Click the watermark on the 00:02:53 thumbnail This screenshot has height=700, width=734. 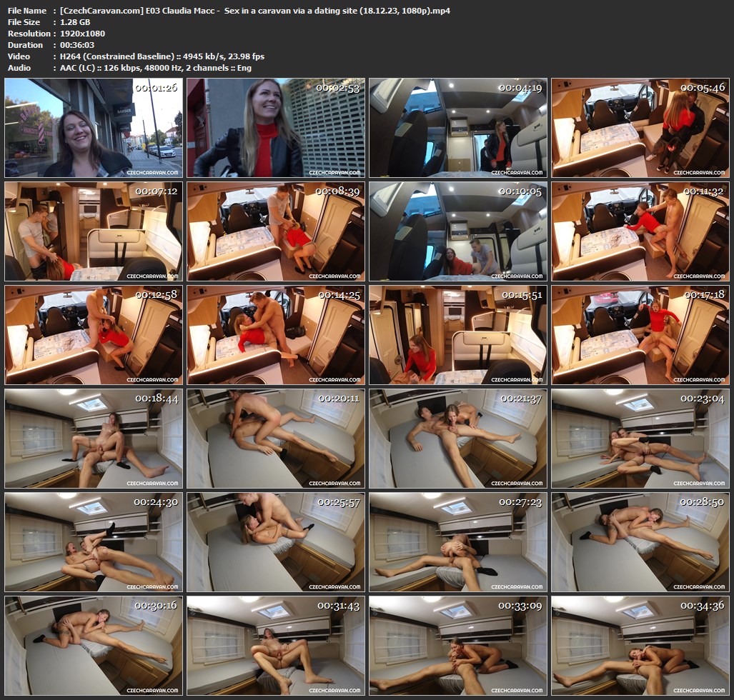click(336, 173)
